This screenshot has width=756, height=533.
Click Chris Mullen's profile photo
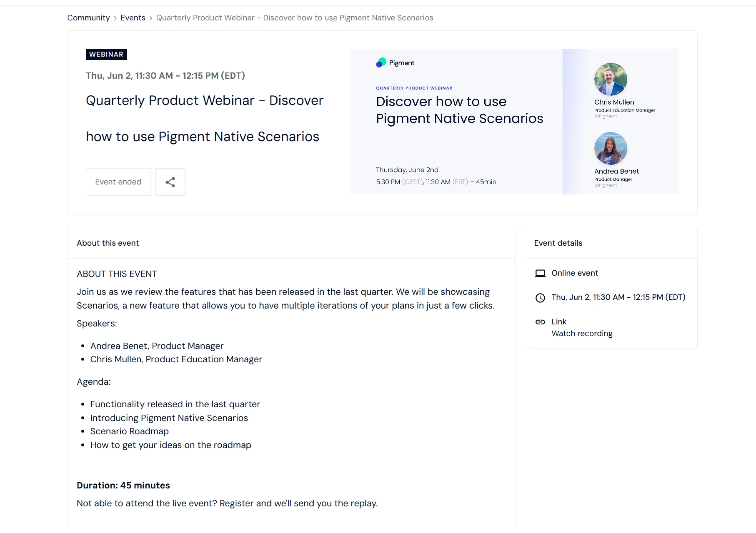611,79
